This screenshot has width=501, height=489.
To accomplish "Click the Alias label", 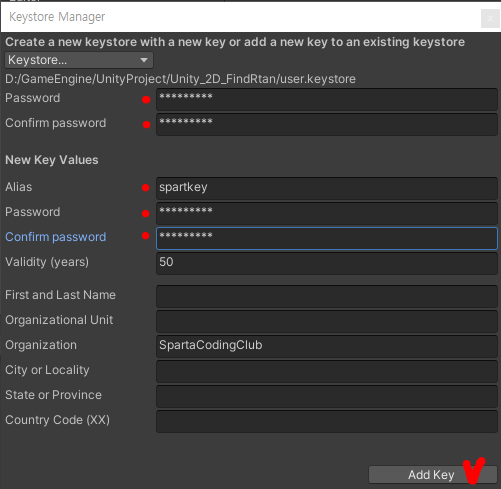I will pos(19,187).
